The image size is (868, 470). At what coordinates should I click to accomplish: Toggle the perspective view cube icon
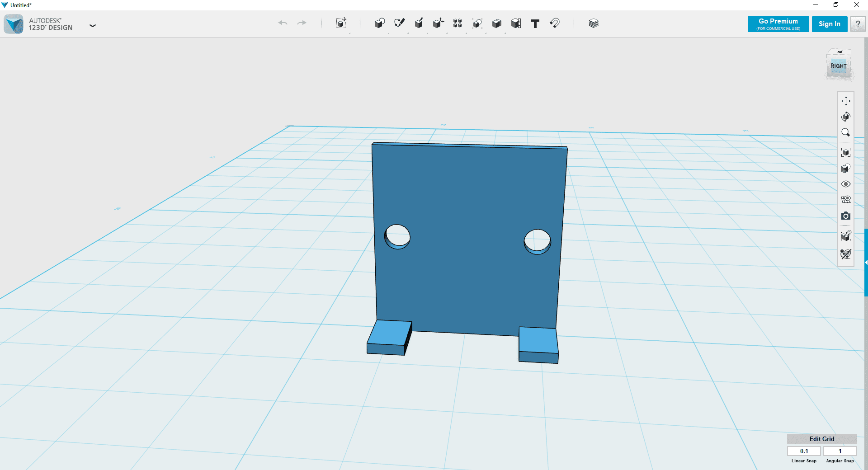(846, 168)
